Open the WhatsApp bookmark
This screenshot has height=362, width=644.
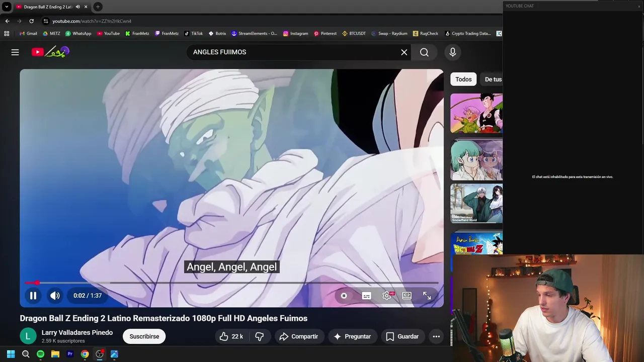(78, 34)
